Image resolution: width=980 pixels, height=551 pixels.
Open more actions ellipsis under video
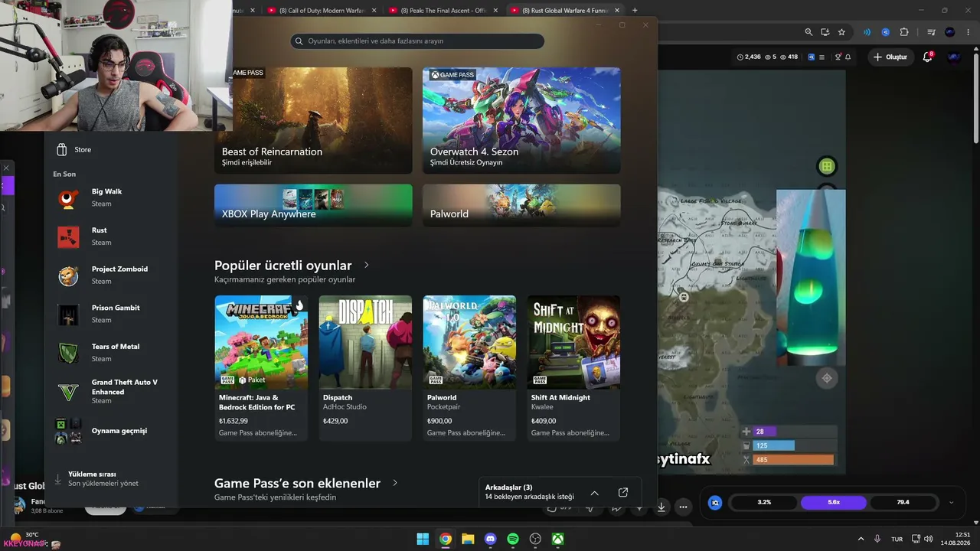tap(683, 506)
